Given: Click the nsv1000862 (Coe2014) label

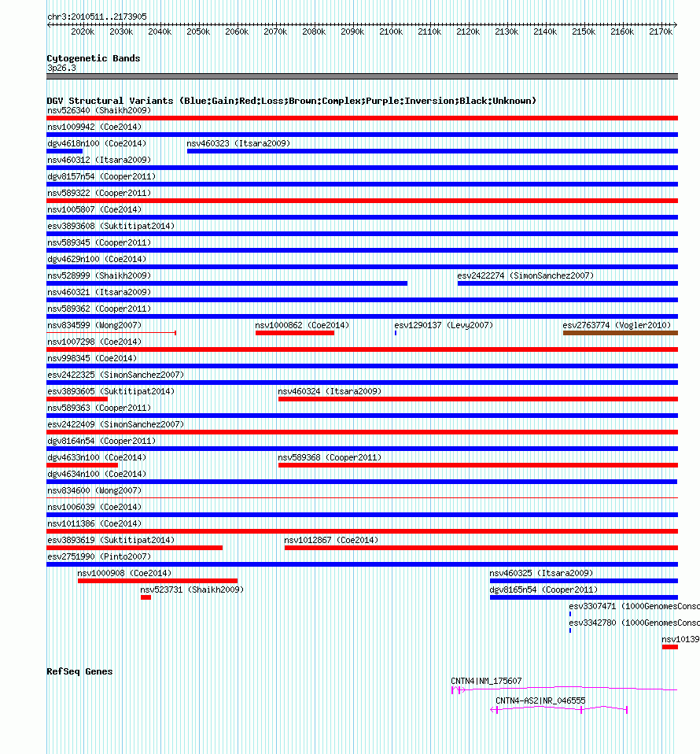Looking at the screenshot, I should [x=302, y=325].
